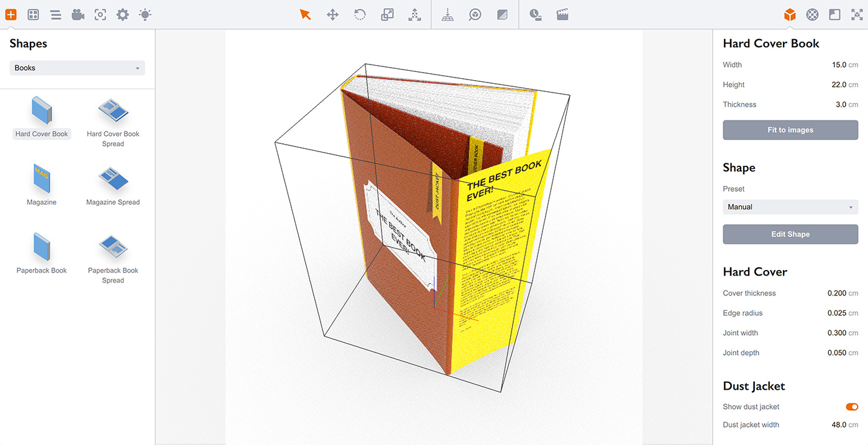
Task: Edit the Dust jacket width value 48.0
Action: pyautogui.click(x=839, y=425)
